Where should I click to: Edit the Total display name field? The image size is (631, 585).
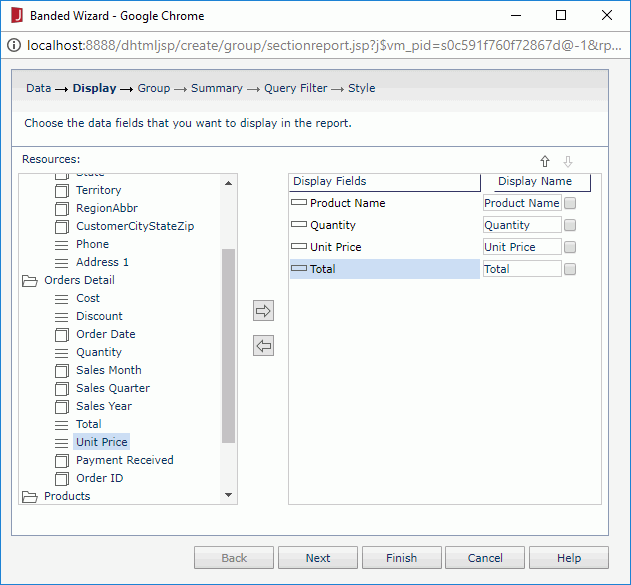(x=522, y=269)
